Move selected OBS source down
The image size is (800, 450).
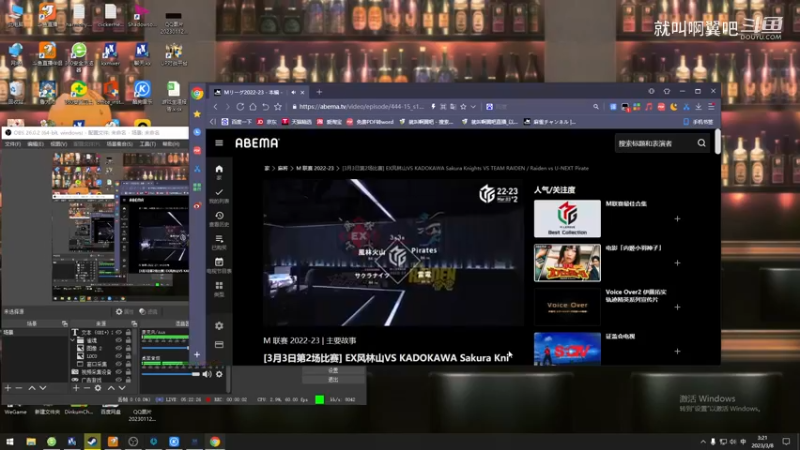pos(121,388)
